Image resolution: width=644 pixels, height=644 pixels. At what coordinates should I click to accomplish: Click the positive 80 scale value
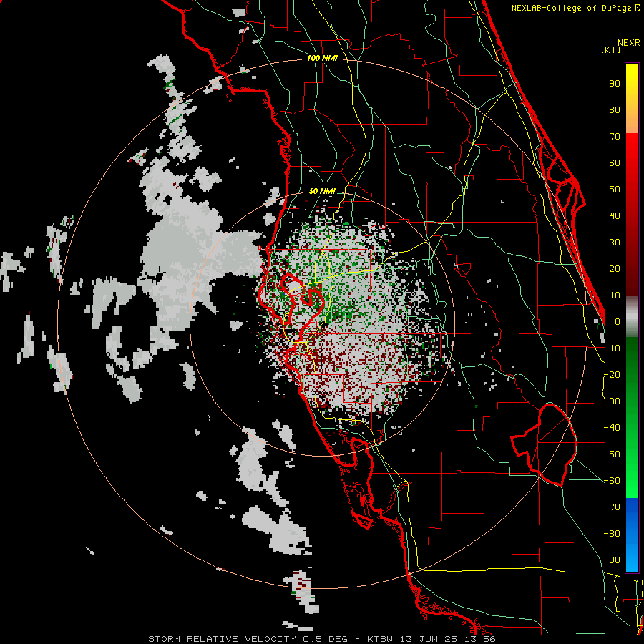(x=615, y=109)
